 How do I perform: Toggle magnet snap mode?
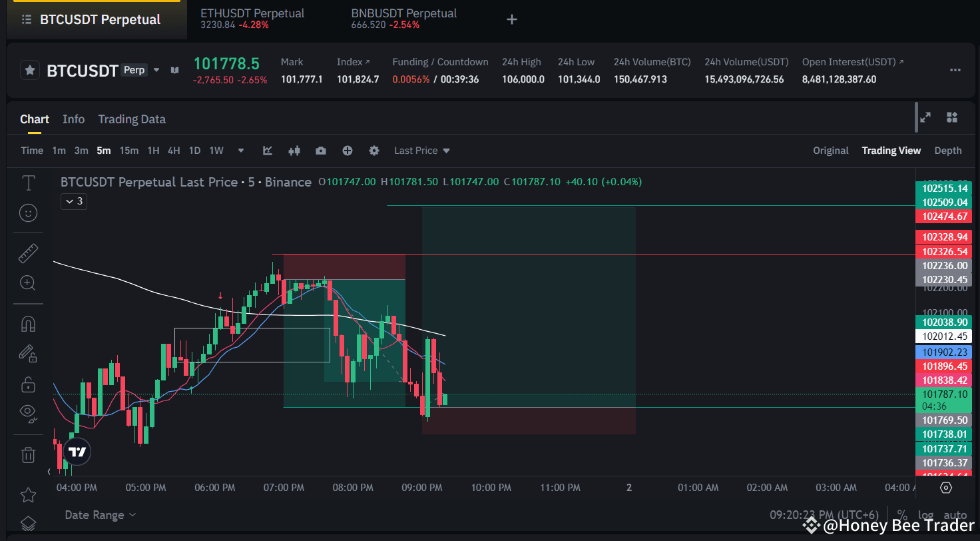27,323
